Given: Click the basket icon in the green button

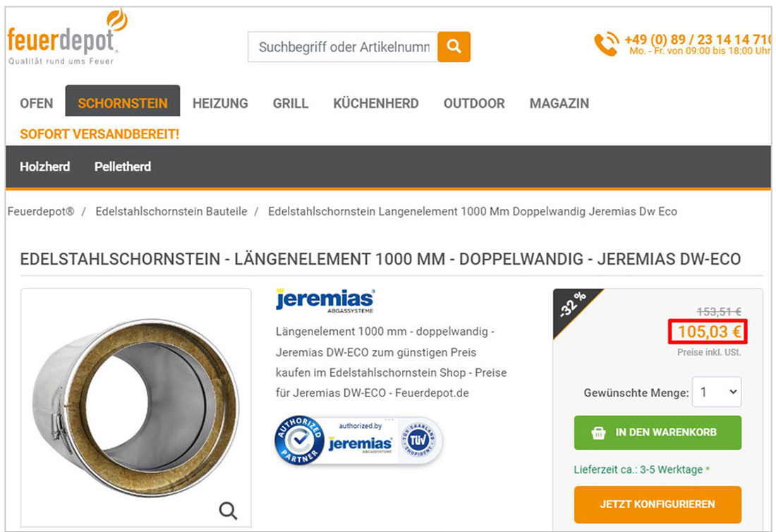Looking at the screenshot, I should pos(598,433).
